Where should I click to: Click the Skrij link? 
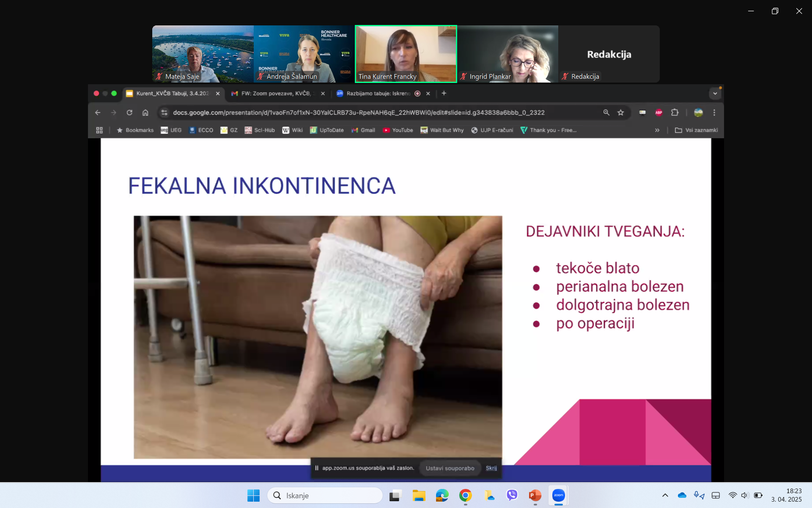pyautogui.click(x=491, y=468)
